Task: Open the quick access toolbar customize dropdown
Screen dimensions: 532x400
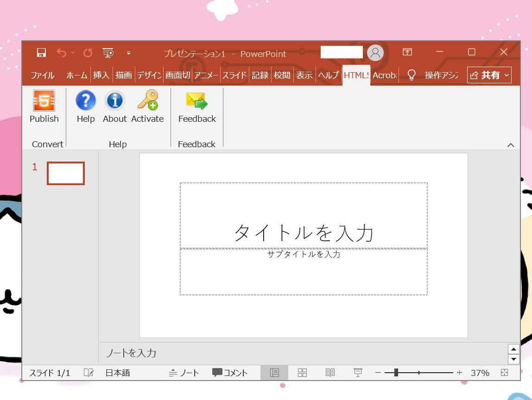Action: point(128,53)
